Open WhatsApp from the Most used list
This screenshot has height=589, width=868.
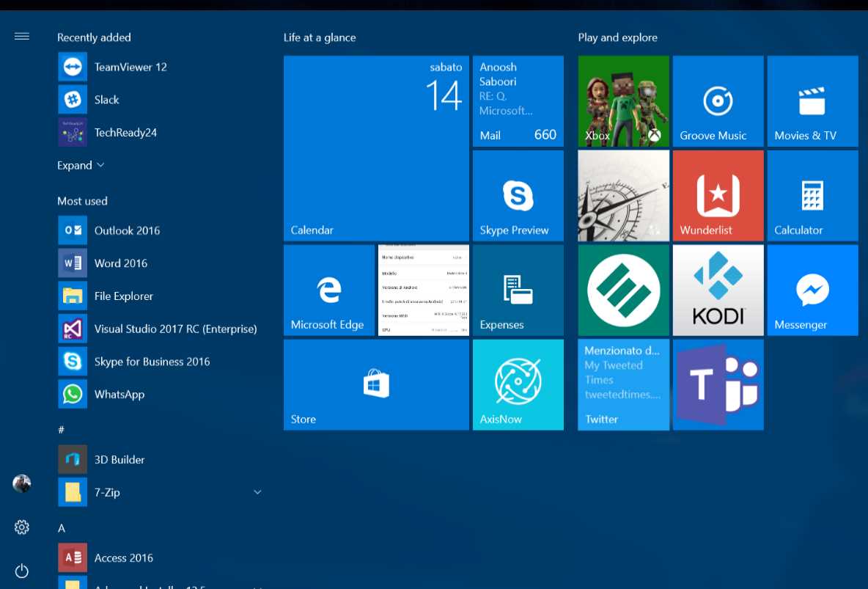click(x=119, y=394)
